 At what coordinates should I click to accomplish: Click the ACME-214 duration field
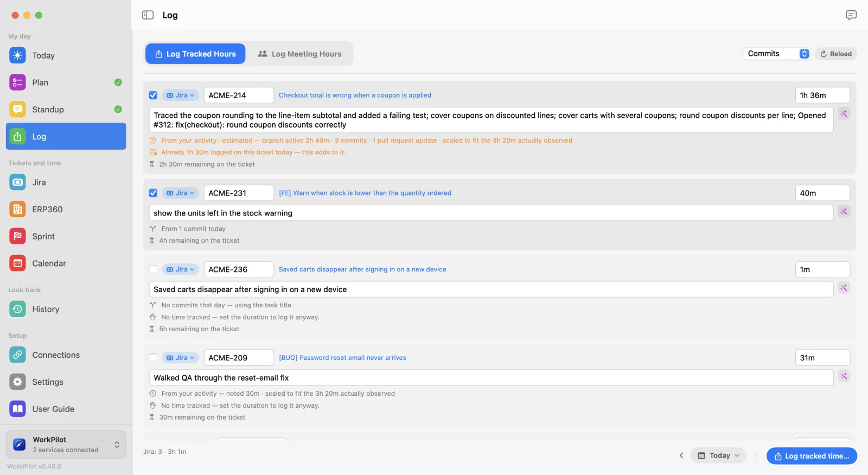click(822, 95)
